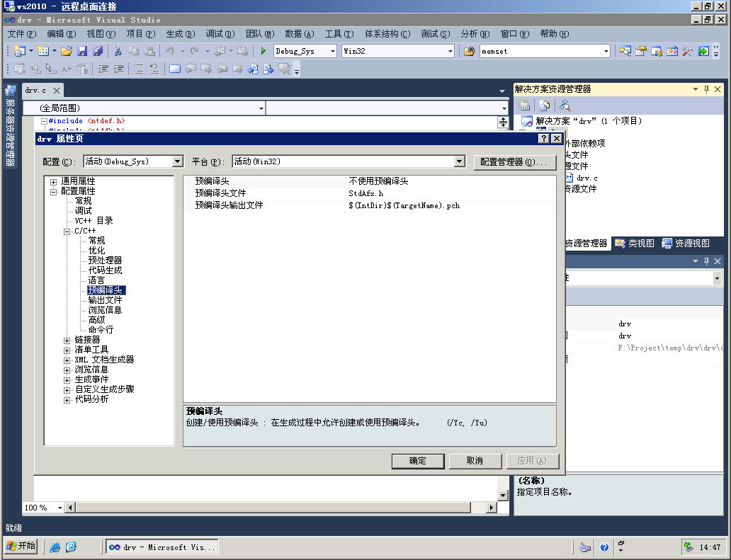The height and width of the screenshot is (560, 731).
Task: Click the Save icon in the toolbar
Action: [82, 51]
